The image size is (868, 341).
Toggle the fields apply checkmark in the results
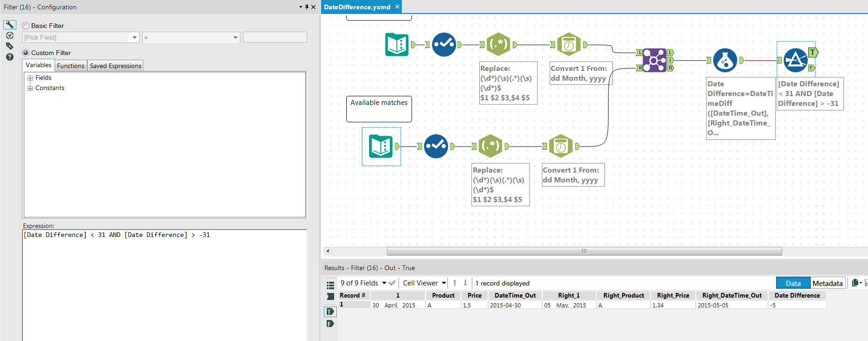click(x=392, y=283)
